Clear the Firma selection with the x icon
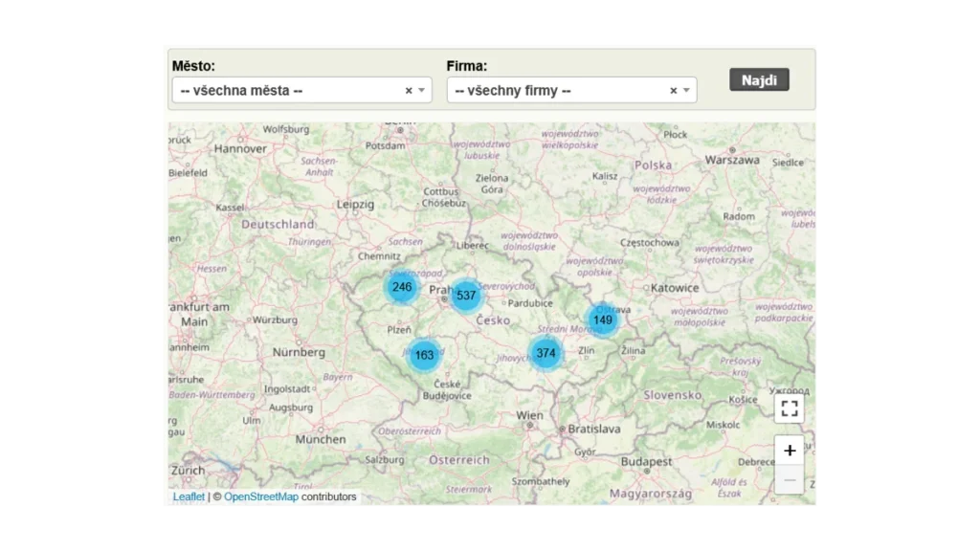Screen dimensions: 980x551 click(673, 91)
